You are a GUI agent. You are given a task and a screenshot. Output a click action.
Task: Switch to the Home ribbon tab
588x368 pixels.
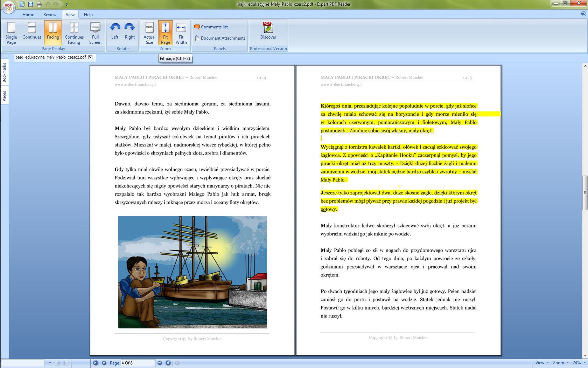pyautogui.click(x=28, y=14)
